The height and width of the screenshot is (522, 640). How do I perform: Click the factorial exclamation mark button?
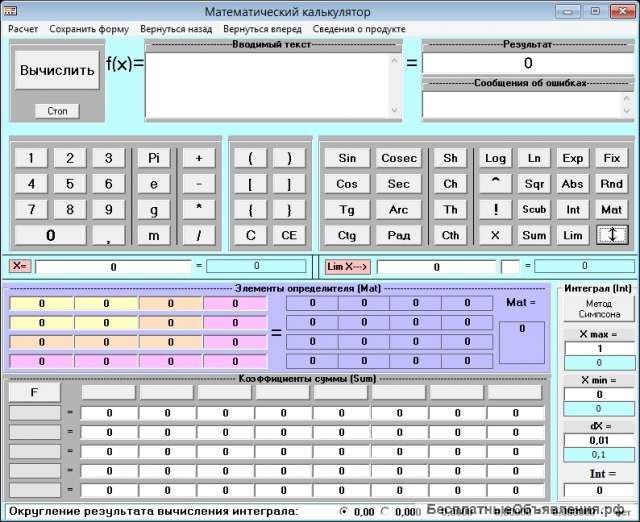click(x=494, y=210)
